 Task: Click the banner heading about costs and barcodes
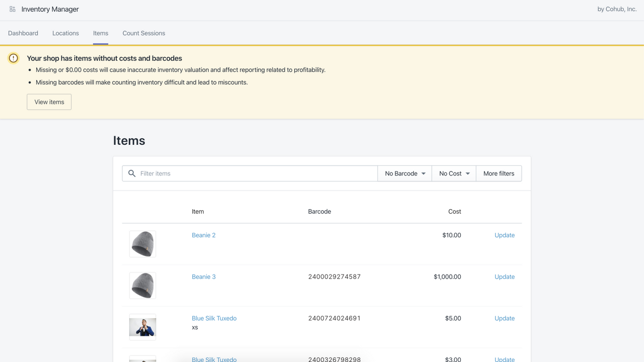[105, 58]
